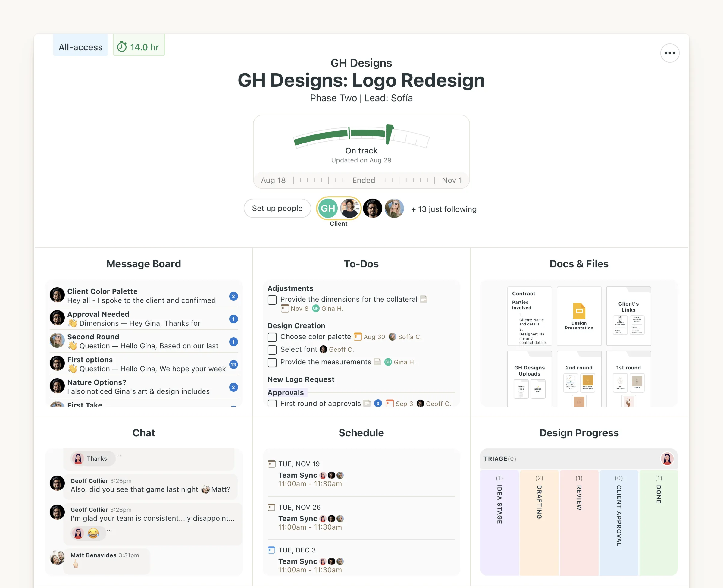
Task: Check off Provide the measurements
Action: pos(272,363)
